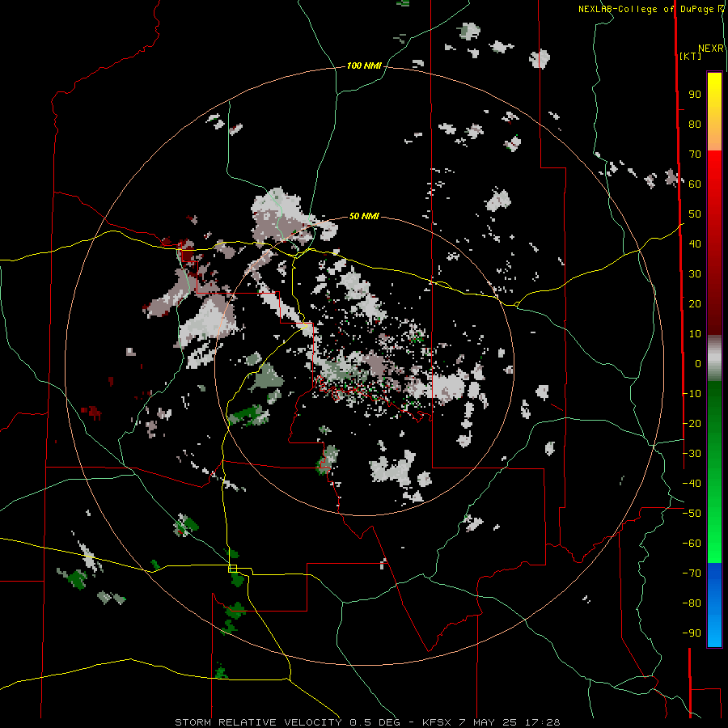Click the -90 knots scale label
728x728 pixels.
point(692,633)
